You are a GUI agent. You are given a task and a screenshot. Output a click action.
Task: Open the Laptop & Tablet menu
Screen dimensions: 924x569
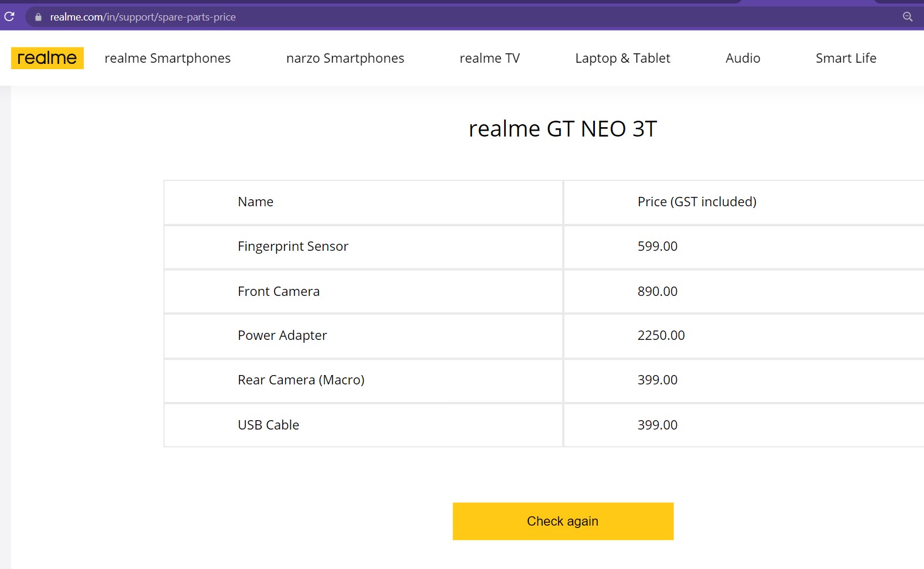tap(622, 58)
